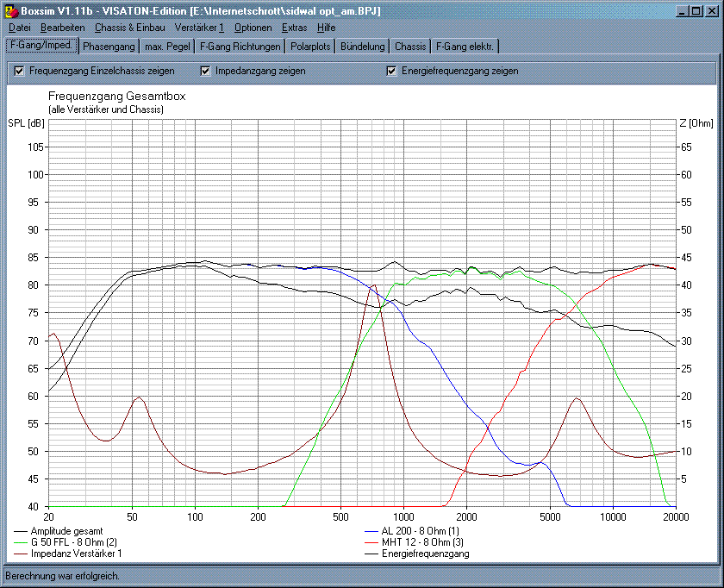
Task: Maximize the Boxsim window
Action: pos(696,10)
